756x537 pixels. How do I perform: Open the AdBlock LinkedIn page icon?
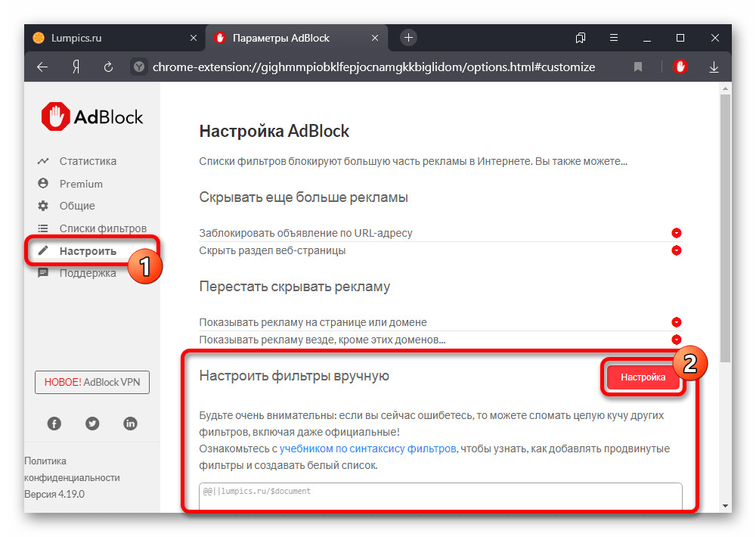click(130, 424)
